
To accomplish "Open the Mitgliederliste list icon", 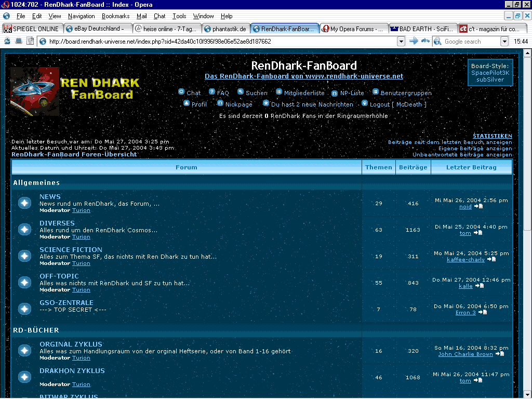I will (279, 92).
